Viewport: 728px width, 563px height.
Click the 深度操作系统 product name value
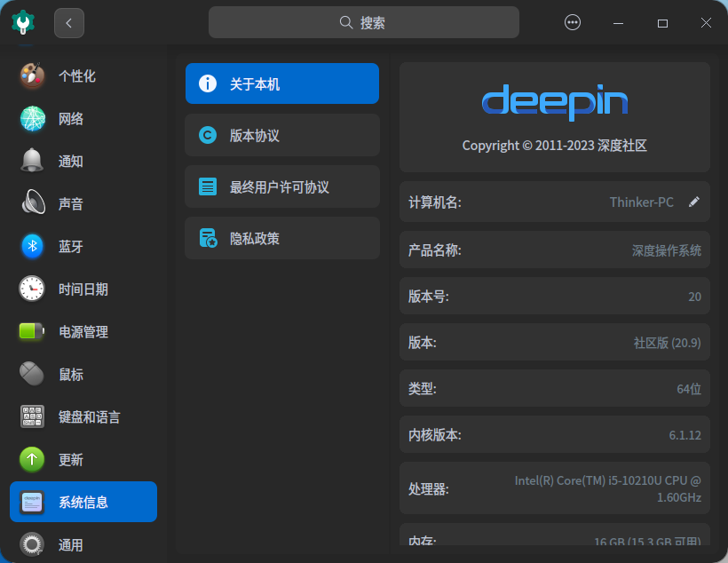pyautogui.click(x=667, y=250)
